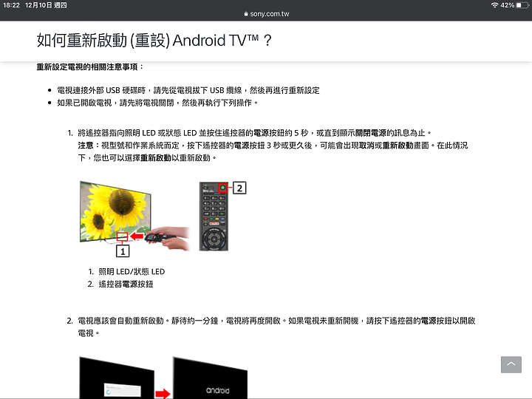Tap the page title 如何重新啟動 (重設) Android TV
This screenshot has width=532, height=399.
click(154, 41)
